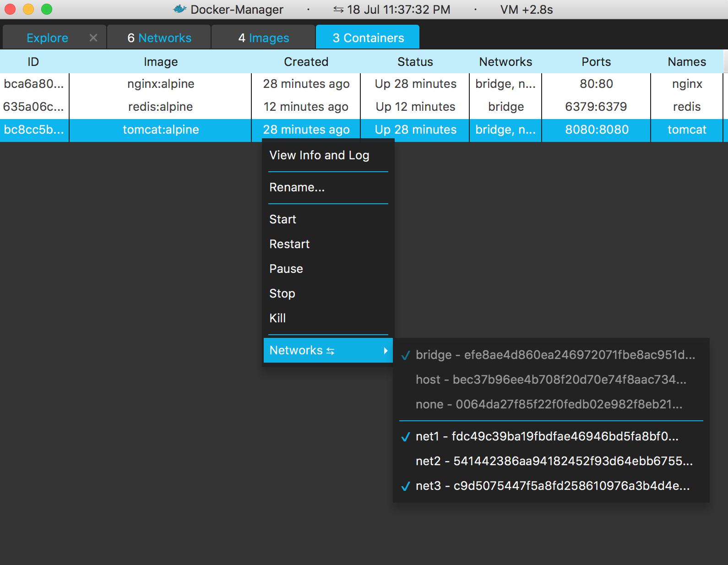
Task: Click the redis:alpine image cell
Action: tap(160, 107)
